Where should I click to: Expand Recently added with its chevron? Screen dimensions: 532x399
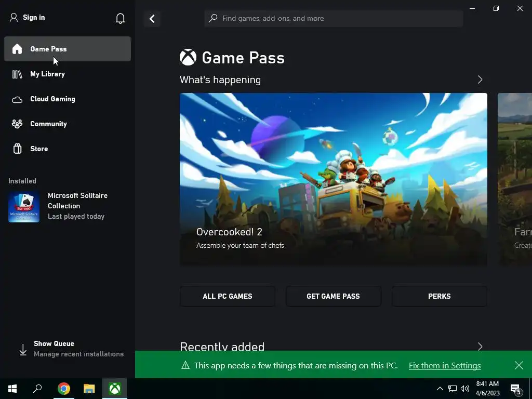[x=480, y=347]
